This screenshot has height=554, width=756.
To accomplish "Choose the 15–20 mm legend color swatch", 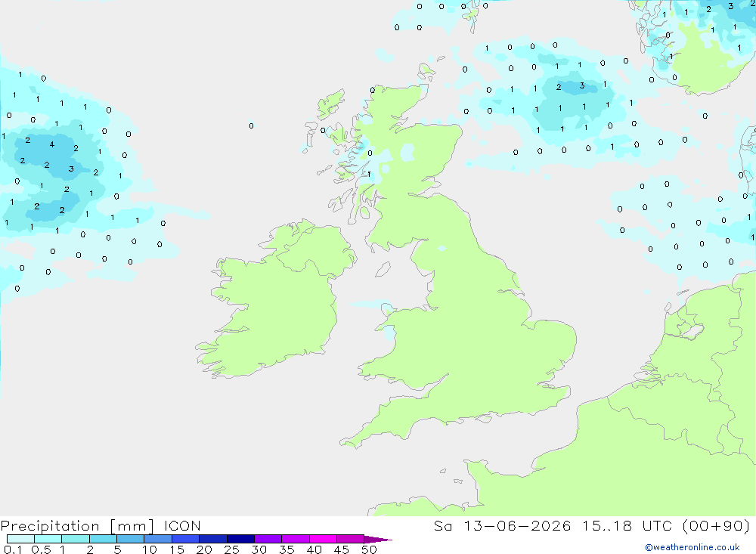I will tap(186, 539).
